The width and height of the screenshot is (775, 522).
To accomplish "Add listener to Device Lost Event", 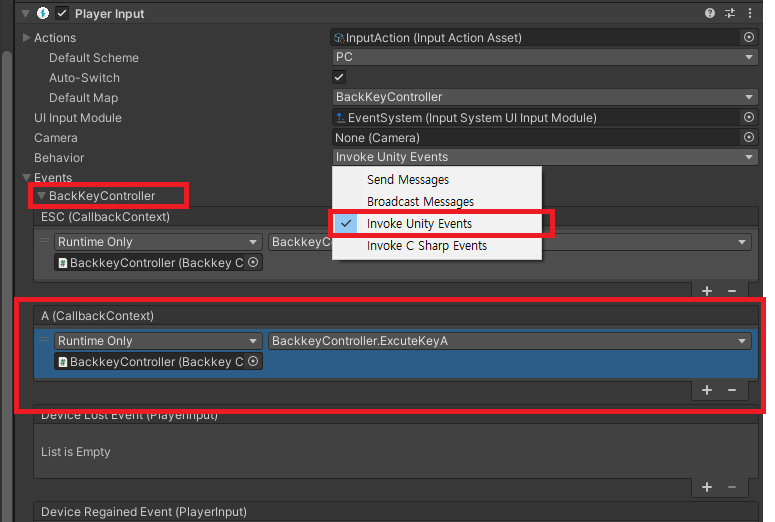I will click(707, 487).
